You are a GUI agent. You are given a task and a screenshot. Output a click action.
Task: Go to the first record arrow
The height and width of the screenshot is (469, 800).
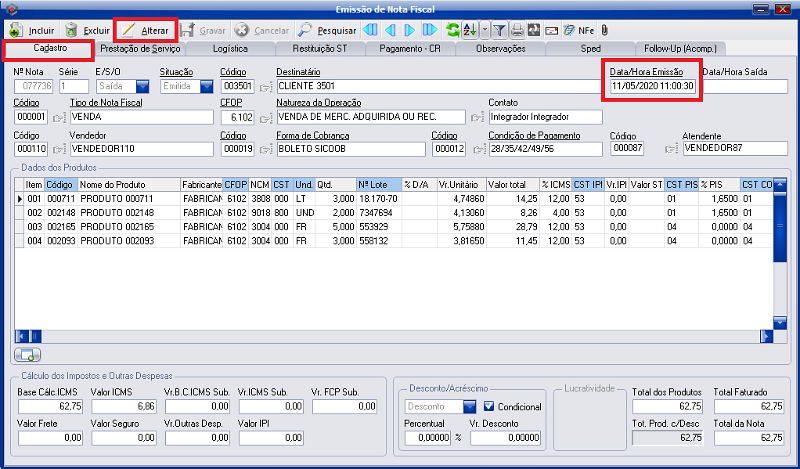click(370, 30)
